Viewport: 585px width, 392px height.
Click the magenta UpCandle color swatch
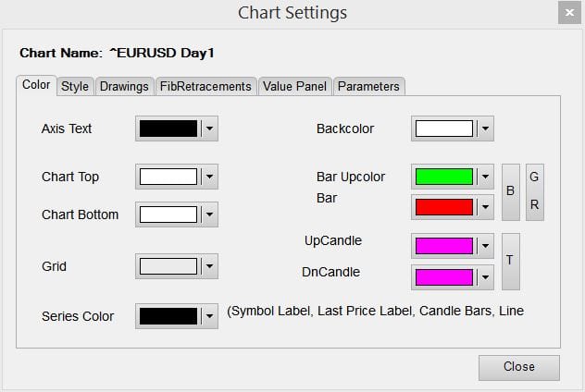(444, 246)
